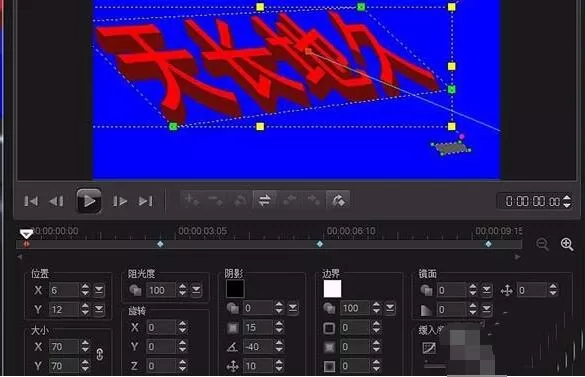Click the shadow angle field showing -40

point(258,347)
